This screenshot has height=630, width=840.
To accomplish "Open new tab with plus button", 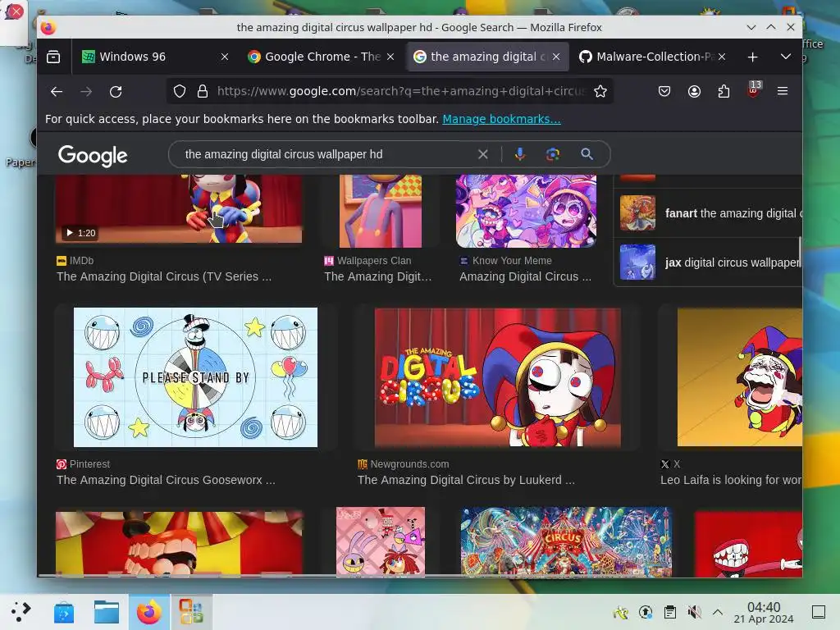I will [753, 57].
